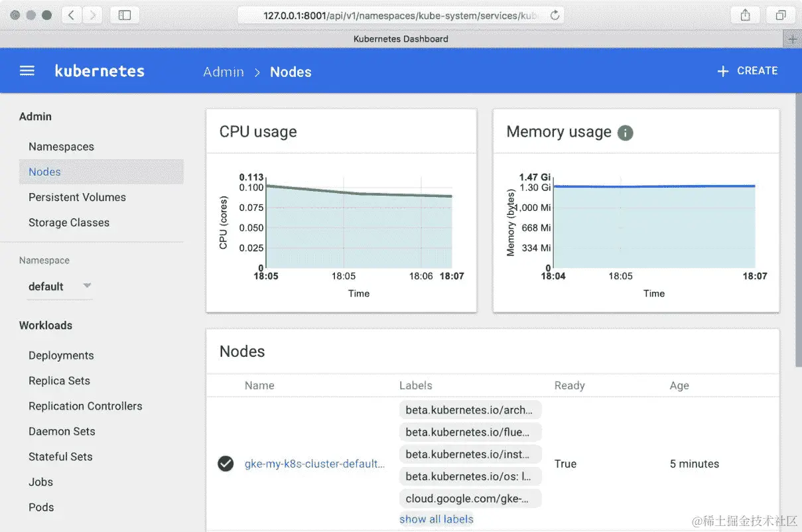Click the Ready column header
The height and width of the screenshot is (532, 802).
(569, 385)
